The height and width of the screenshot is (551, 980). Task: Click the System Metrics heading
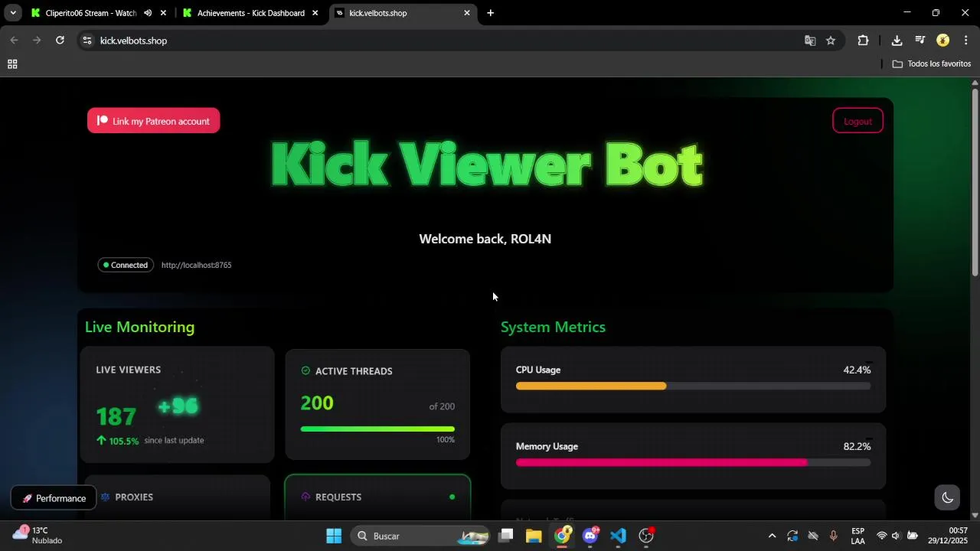(x=553, y=327)
